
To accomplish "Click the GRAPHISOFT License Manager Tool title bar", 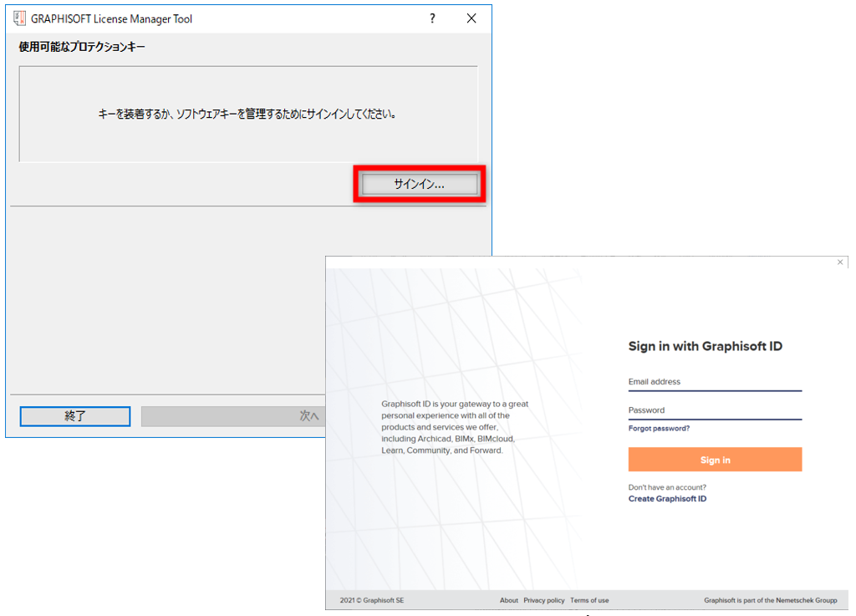I will point(217,18).
